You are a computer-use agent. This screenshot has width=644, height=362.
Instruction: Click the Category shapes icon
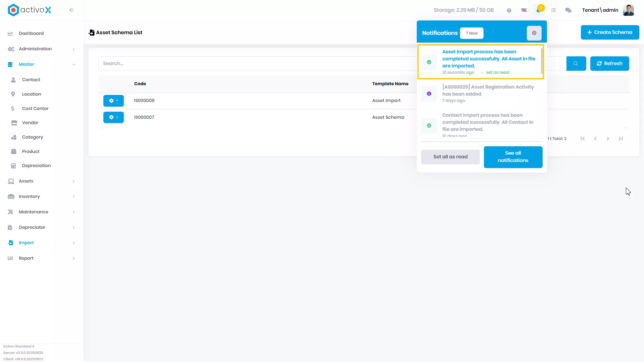pyautogui.click(x=14, y=137)
